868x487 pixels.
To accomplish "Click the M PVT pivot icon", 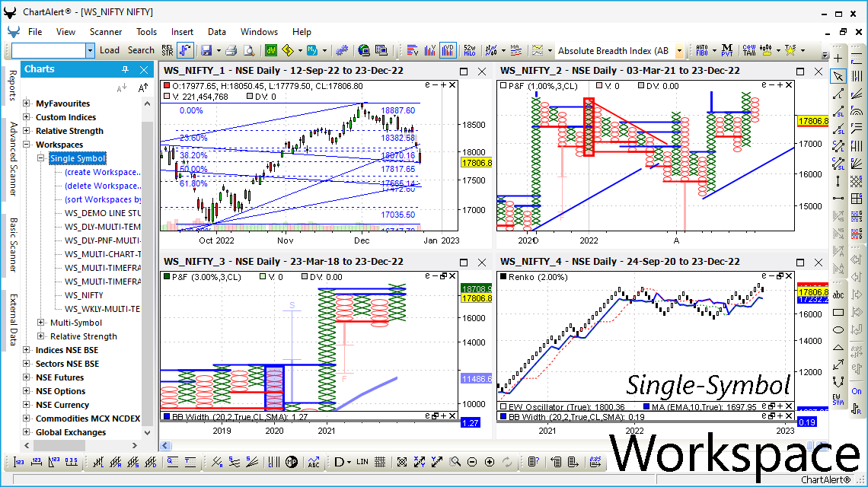I will click(727, 50).
